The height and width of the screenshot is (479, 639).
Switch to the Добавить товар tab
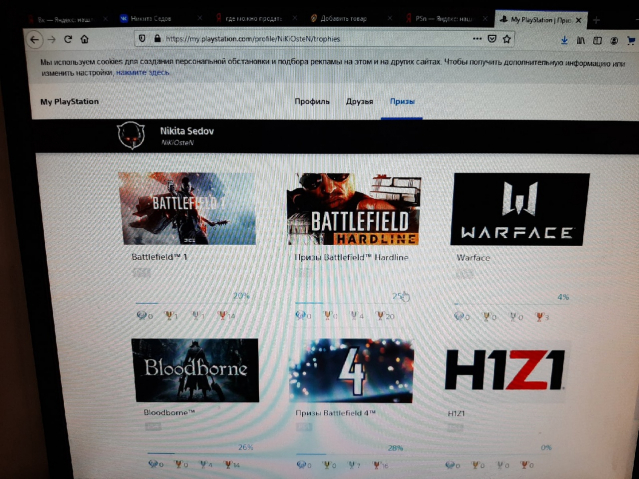(x=351, y=18)
